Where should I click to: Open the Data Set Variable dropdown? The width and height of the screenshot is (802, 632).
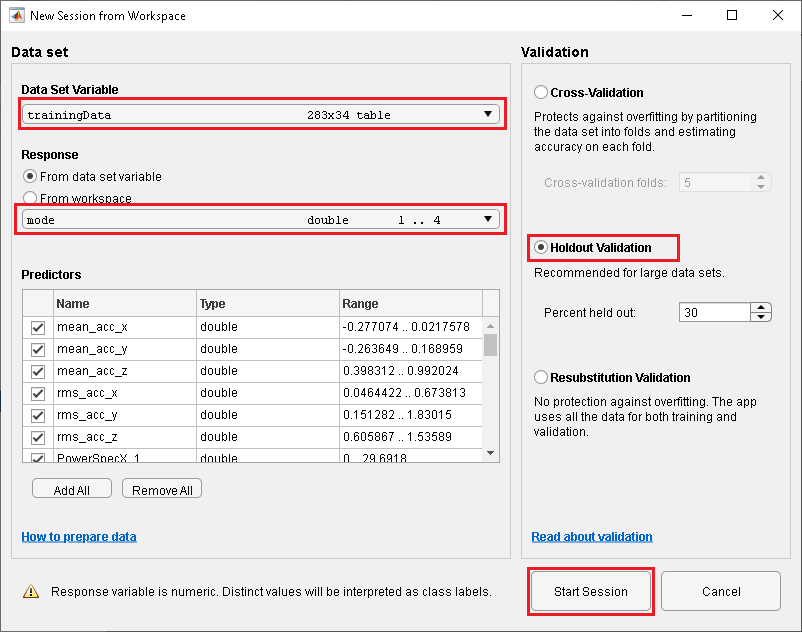(260, 115)
